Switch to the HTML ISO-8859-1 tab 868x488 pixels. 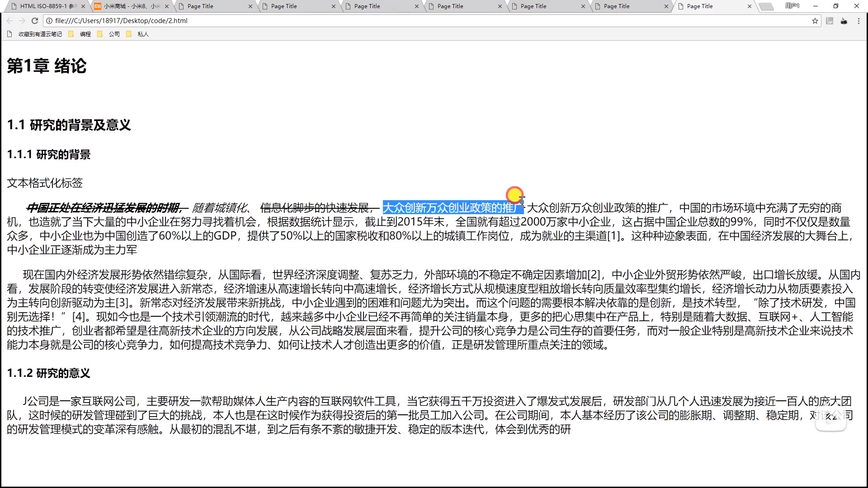tap(45, 6)
